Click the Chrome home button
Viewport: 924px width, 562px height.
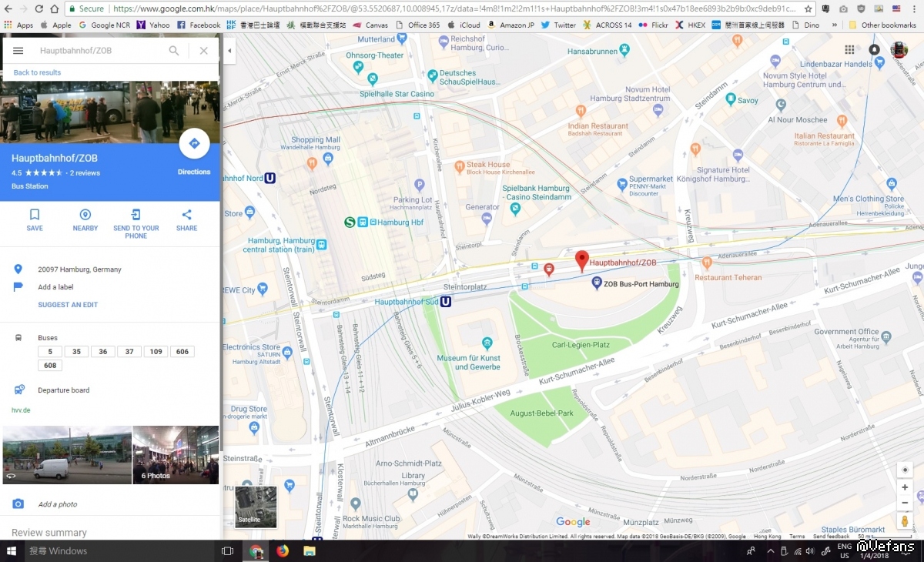[x=55, y=8]
